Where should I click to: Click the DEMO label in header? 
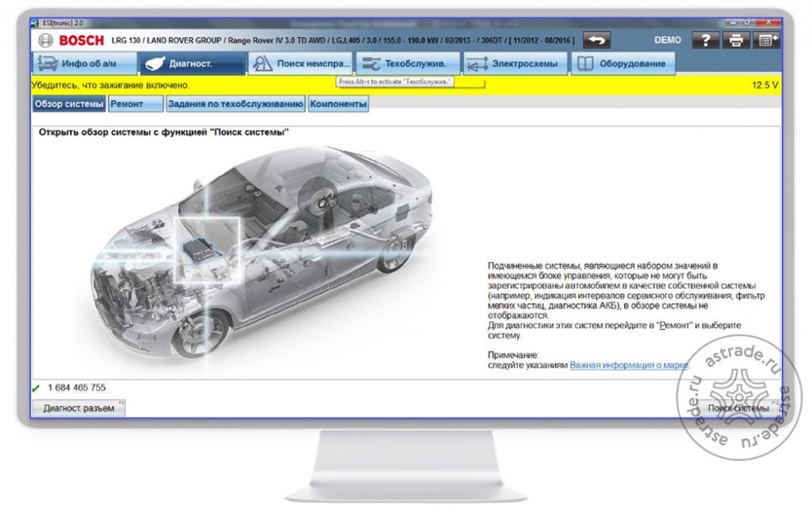pos(668,40)
